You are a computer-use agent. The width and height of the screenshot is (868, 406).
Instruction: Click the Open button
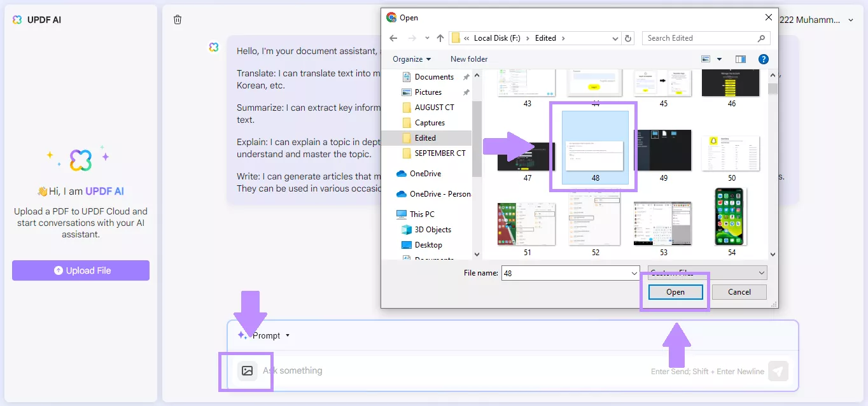(675, 292)
